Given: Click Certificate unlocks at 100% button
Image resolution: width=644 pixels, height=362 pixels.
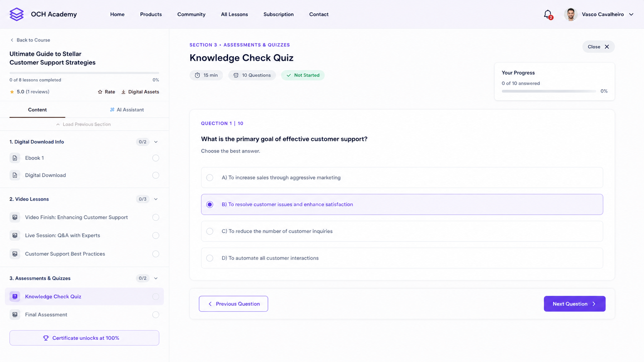Looking at the screenshot, I should click(x=84, y=338).
